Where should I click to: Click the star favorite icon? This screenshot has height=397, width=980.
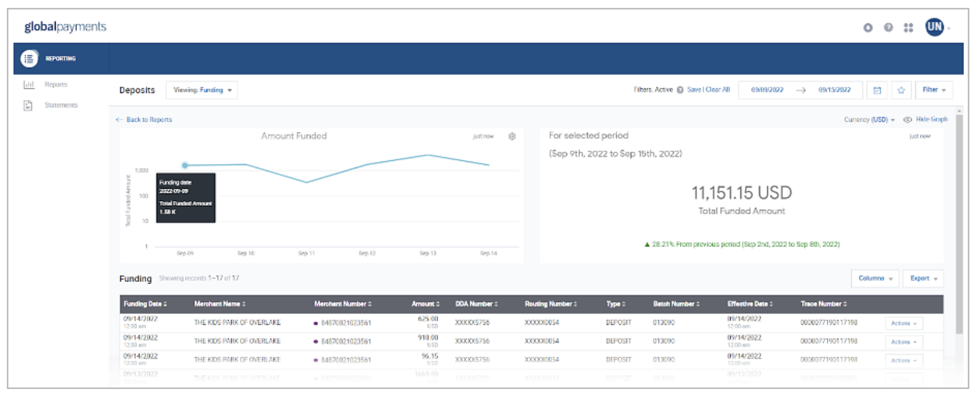click(901, 91)
